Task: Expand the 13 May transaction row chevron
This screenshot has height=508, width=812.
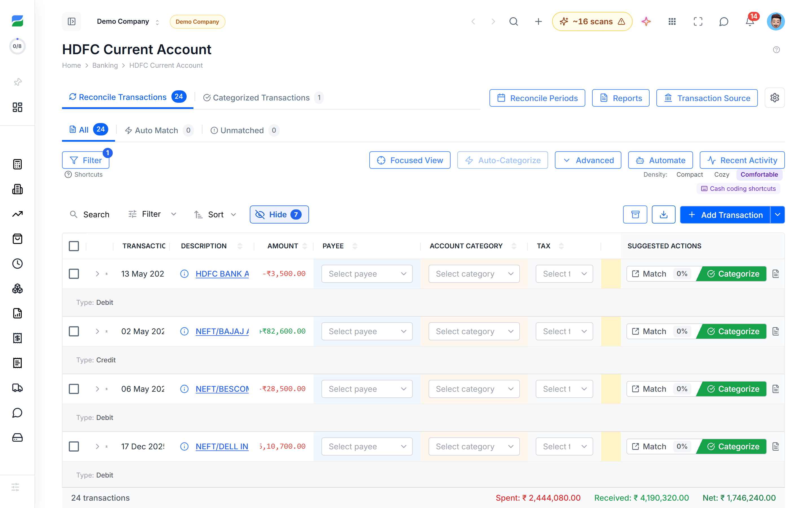Action: click(x=97, y=274)
